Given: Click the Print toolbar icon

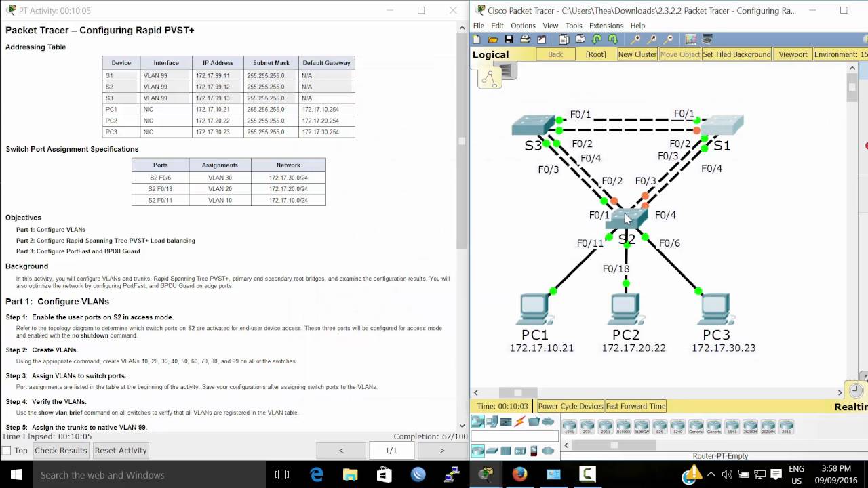Looking at the screenshot, I should (525, 39).
